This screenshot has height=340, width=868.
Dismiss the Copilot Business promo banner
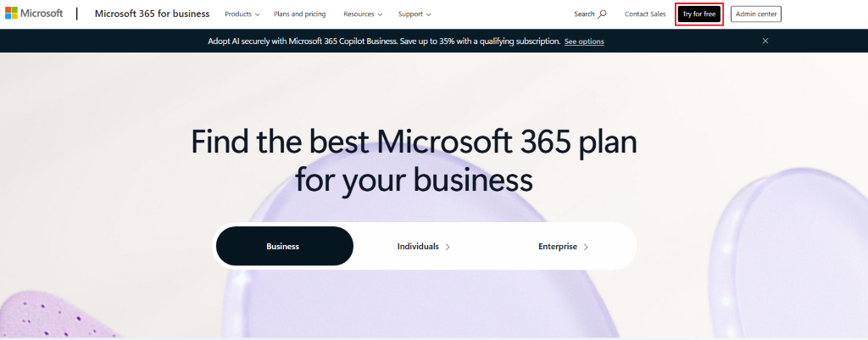[x=765, y=41]
